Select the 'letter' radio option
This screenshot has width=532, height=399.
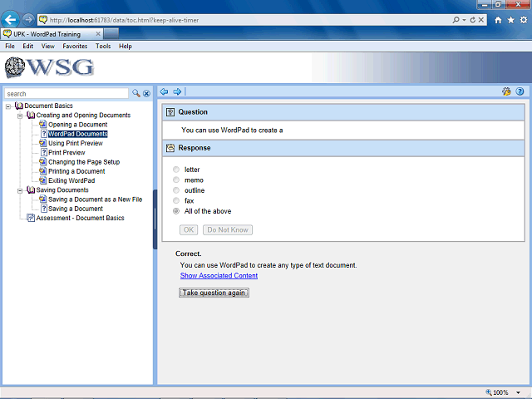pos(176,170)
